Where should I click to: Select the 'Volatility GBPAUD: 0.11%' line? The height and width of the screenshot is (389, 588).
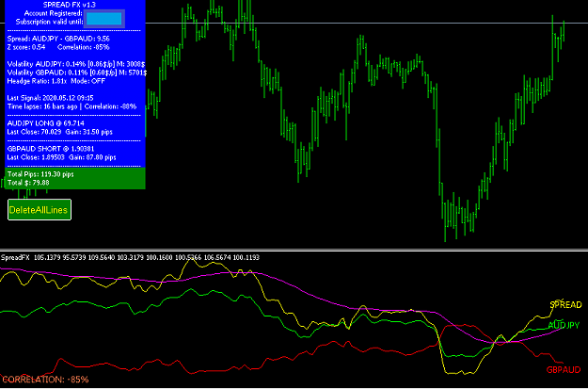click(77, 73)
